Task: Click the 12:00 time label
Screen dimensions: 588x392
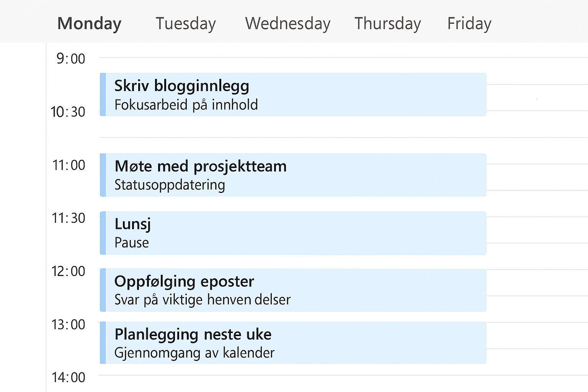Action: pyautogui.click(x=69, y=271)
